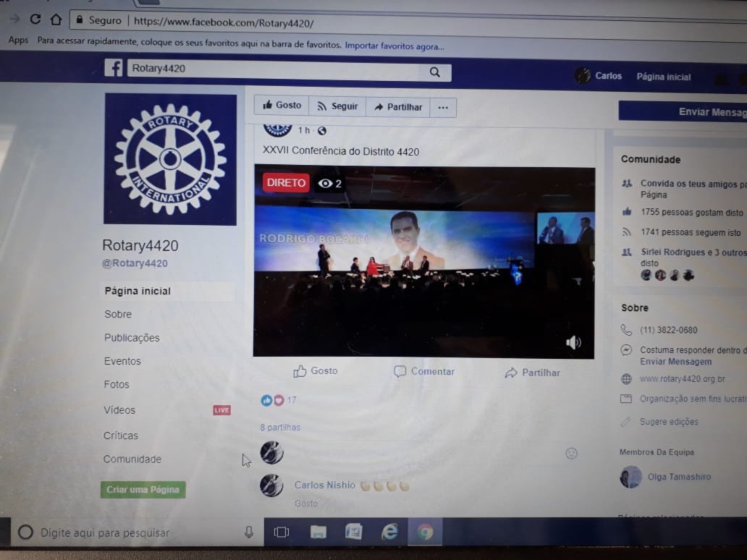Open Internet Explorer from the taskbar
747x560 pixels.
(x=389, y=533)
